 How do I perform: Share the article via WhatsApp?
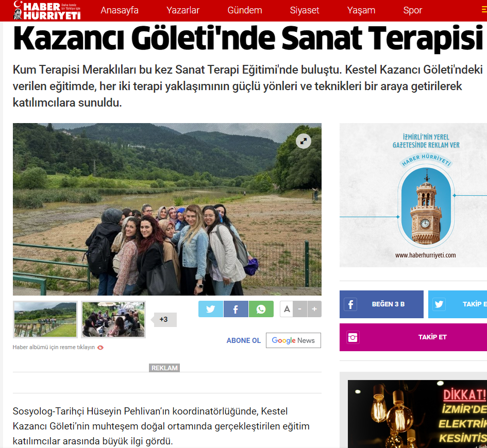point(261,309)
